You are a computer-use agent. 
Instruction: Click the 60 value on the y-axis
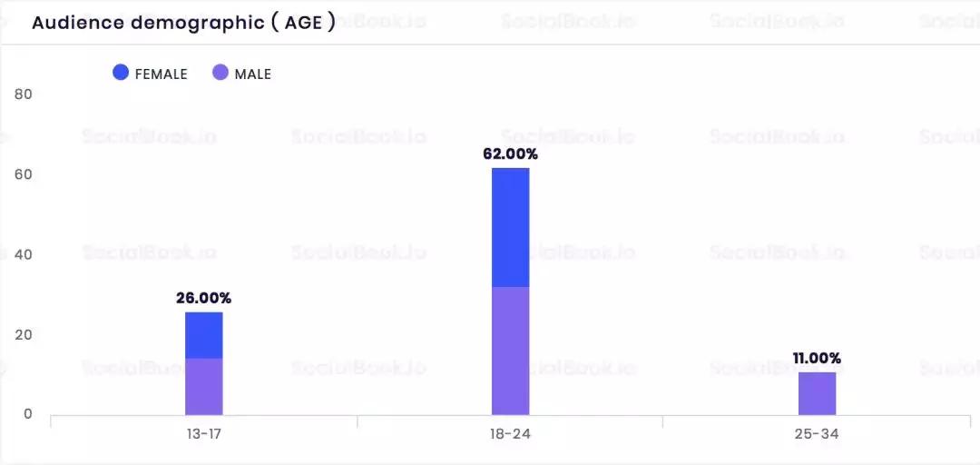(24, 174)
